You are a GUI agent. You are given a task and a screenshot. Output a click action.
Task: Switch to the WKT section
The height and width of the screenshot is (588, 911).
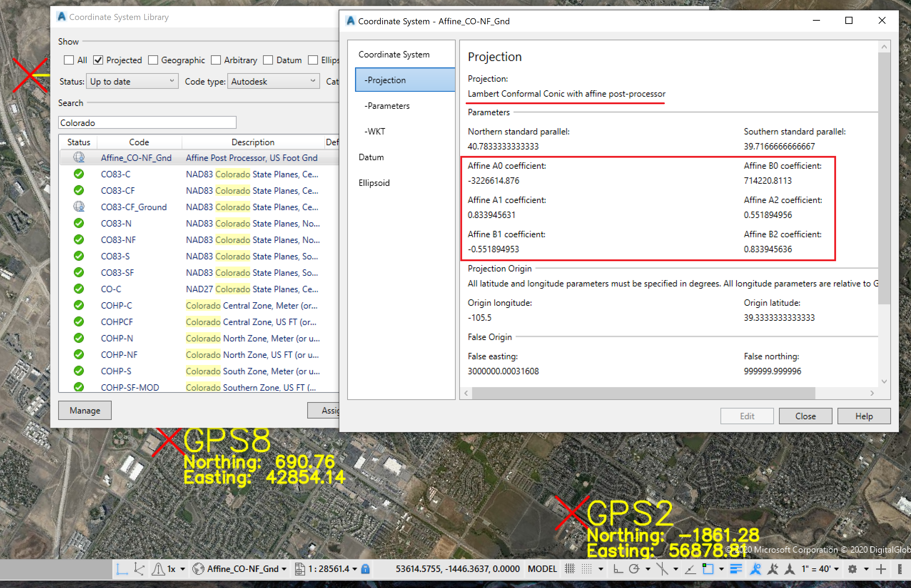tap(375, 131)
